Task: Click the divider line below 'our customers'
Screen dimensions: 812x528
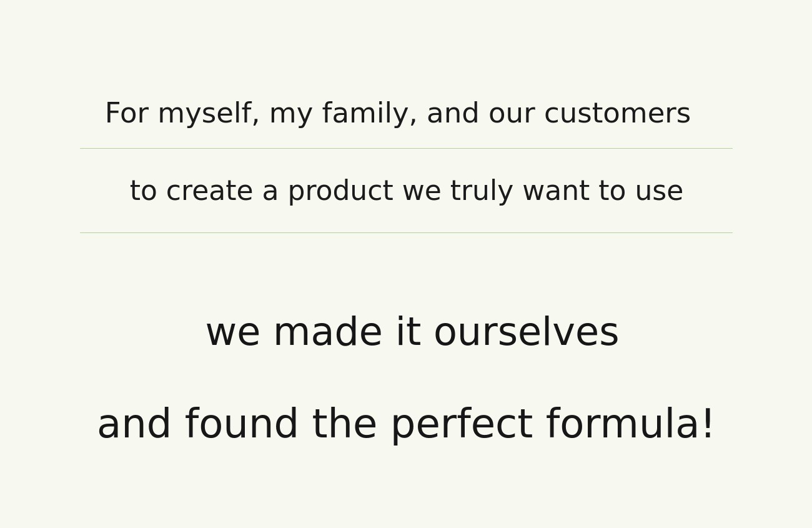Action: click(406, 149)
